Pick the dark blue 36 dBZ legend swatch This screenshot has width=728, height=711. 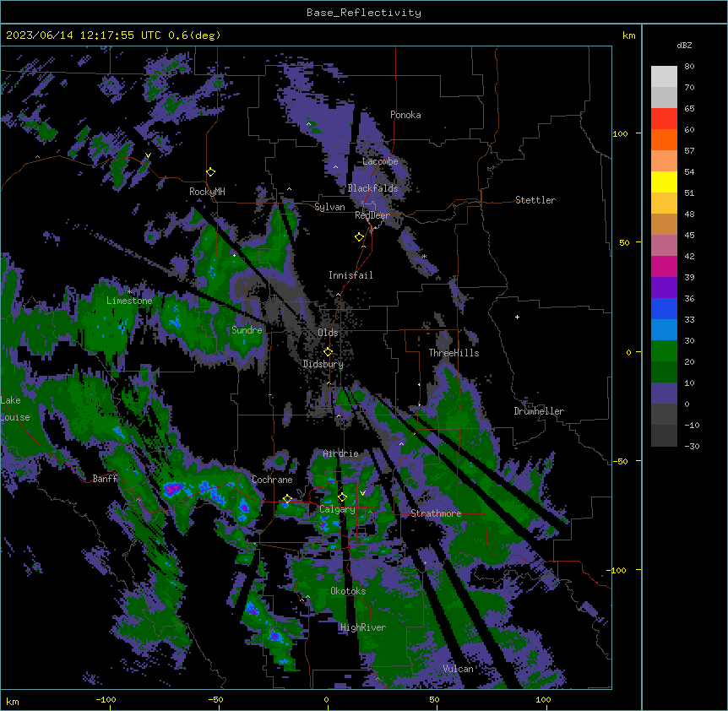tap(664, 308)
